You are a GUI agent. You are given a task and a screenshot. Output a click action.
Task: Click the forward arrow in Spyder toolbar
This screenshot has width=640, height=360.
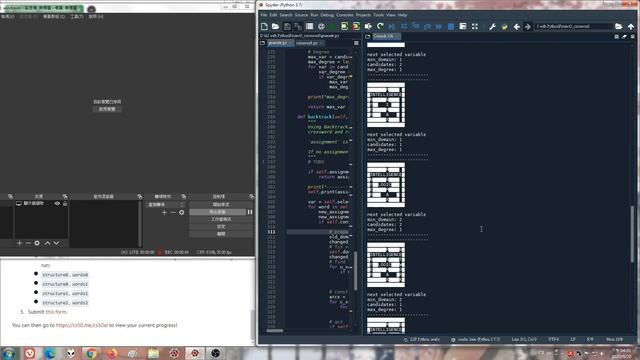point(527,27)
